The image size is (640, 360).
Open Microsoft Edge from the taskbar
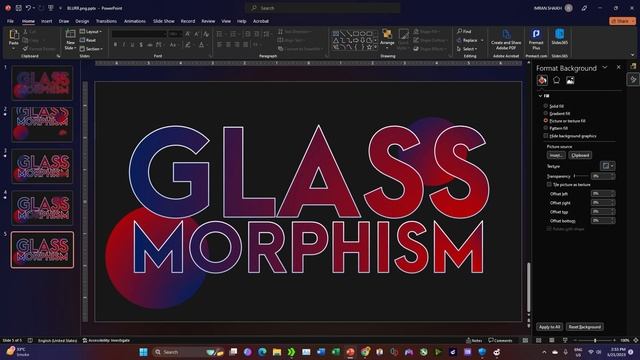click(262, 352)
